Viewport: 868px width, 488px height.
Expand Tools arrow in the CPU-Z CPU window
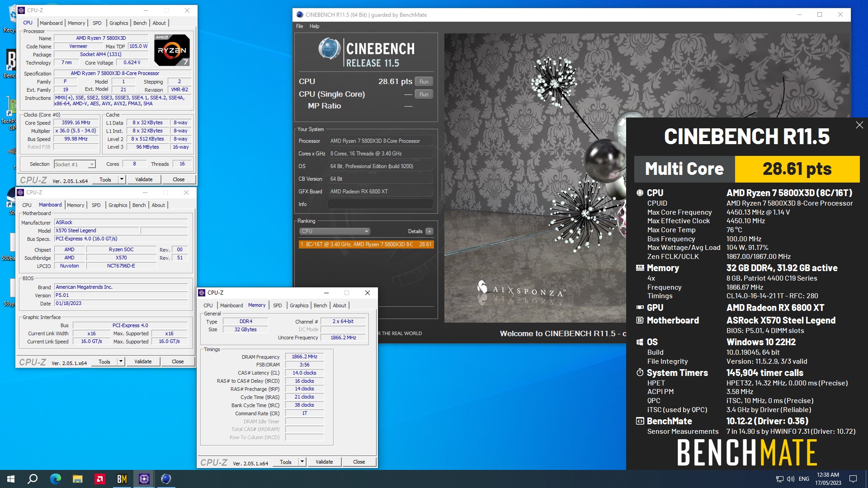tap(122, 179)
